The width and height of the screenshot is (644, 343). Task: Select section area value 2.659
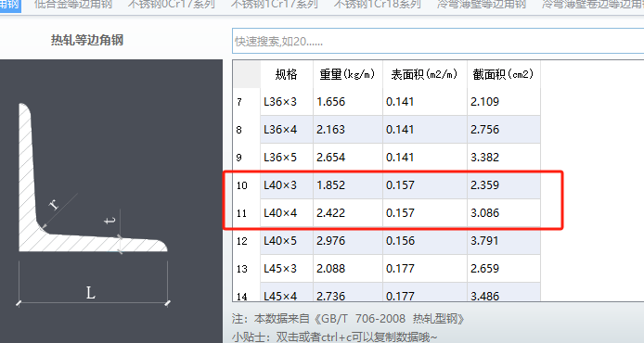[504, 269]
